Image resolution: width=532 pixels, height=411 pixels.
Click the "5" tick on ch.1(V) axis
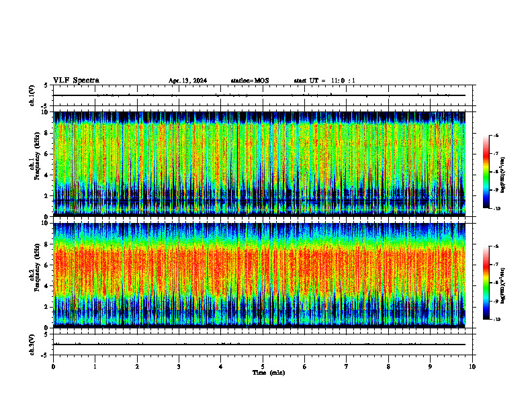(46, 85)
